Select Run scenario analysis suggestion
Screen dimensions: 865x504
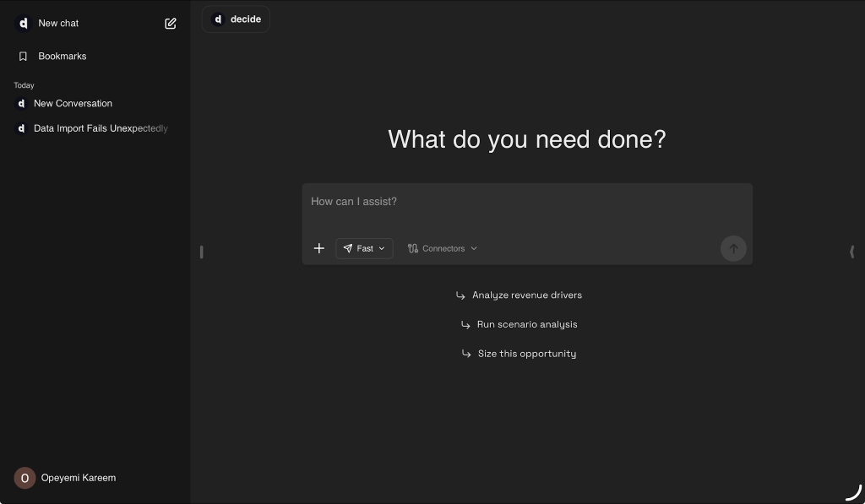click(527, 324)
